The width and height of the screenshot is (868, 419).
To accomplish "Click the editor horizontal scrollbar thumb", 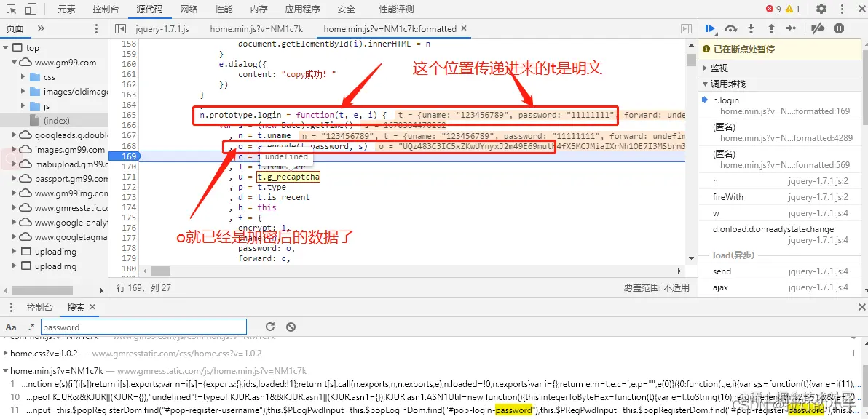I will pyautogui.click(x=160, y=271).
